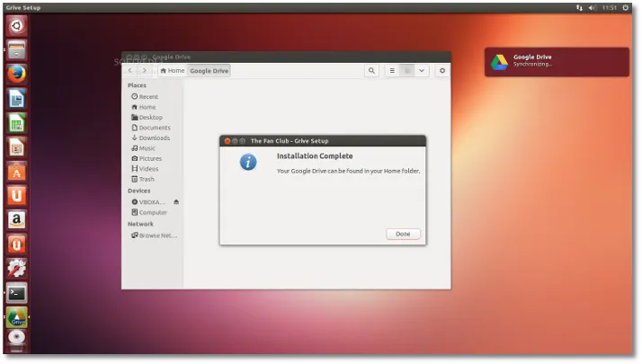Screen dimensions: 642x364
Task: Click the Ubuntu Dash home icon
Action: [16, 25]
